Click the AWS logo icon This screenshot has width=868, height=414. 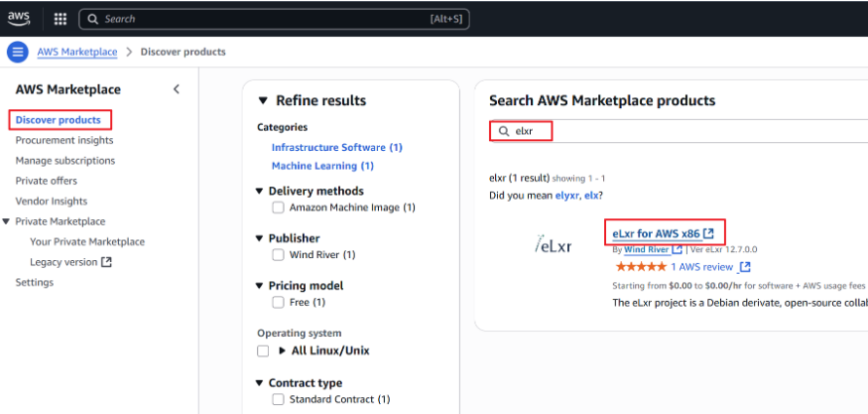tap(22, 18)
